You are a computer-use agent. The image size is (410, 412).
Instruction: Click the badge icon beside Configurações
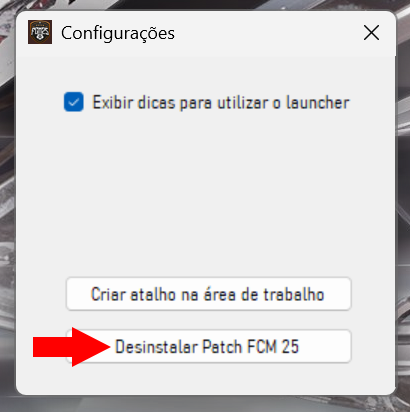[40, 32]
